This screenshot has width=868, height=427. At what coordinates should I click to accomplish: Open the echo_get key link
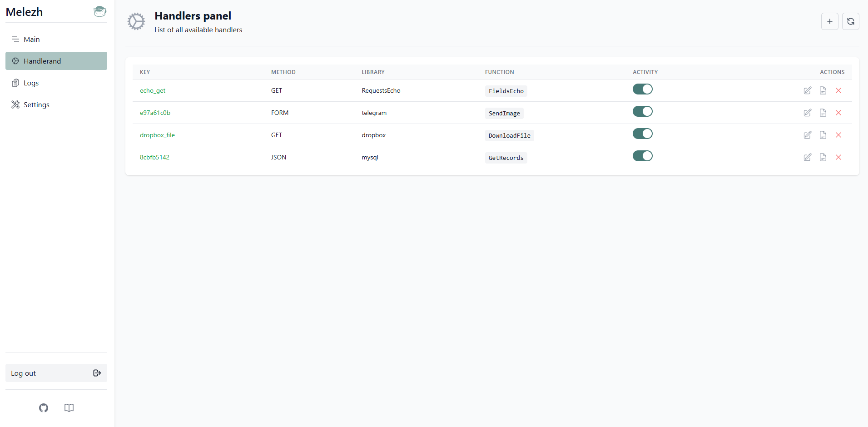(x=153, y=90)
